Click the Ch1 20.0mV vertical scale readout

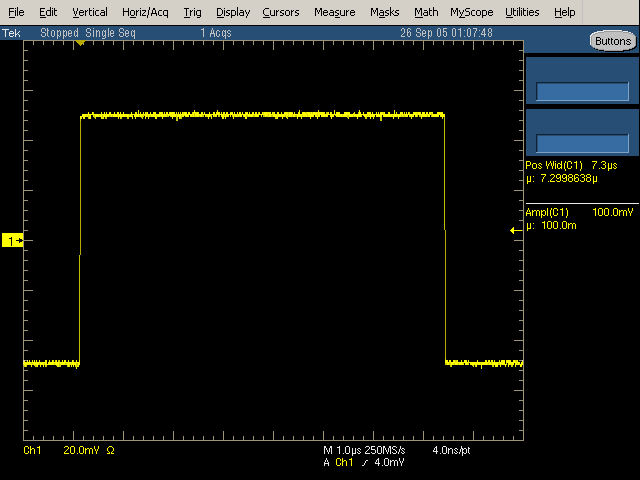[x=68, y=451]
